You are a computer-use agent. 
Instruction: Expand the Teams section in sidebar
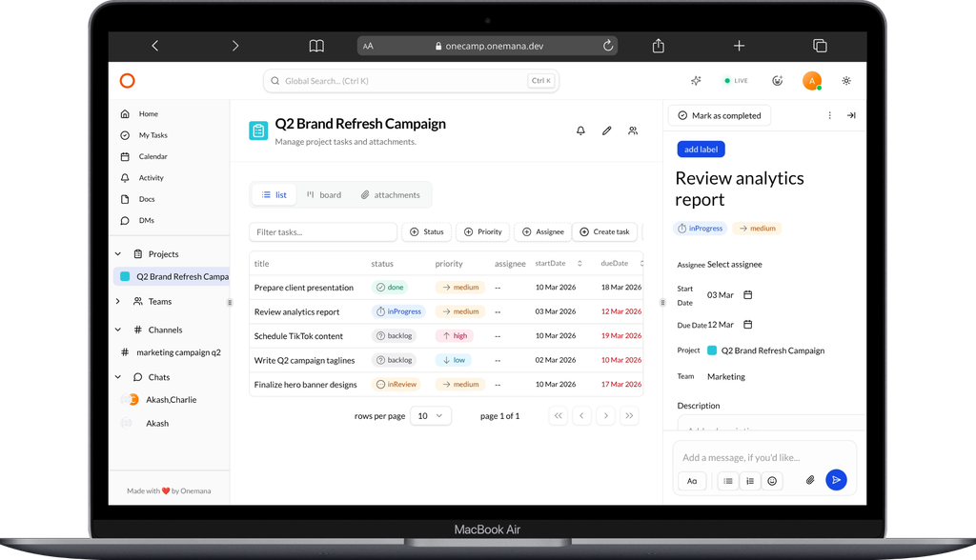coord(118,302)
